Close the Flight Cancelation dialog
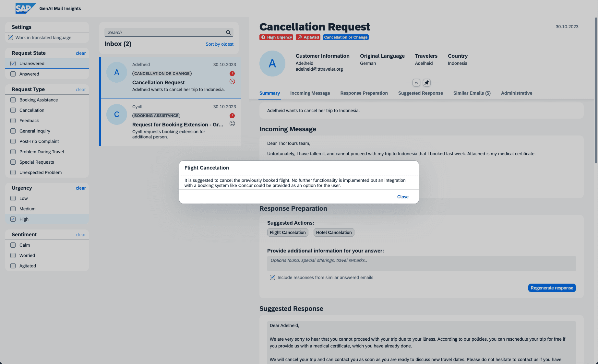The height and width of the screenshot is (364, 598). [x=403, y=197]
